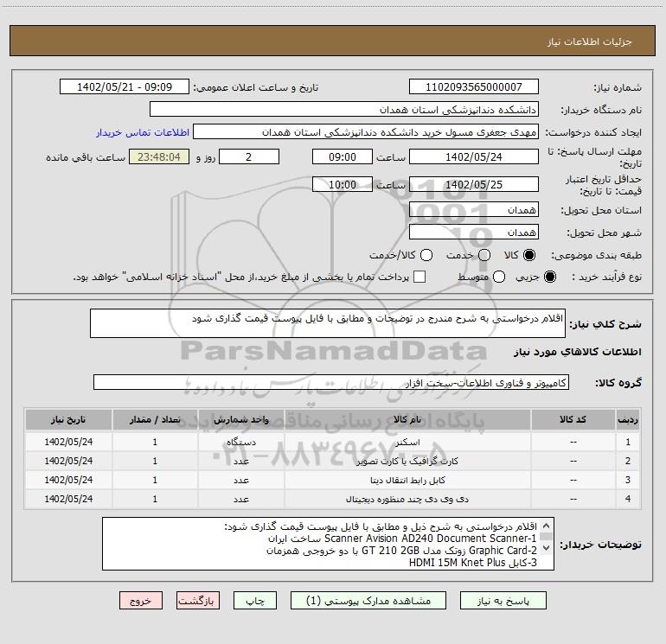Click the کابل رابط انتقال دیتا cell

click(x=407, y=480)
